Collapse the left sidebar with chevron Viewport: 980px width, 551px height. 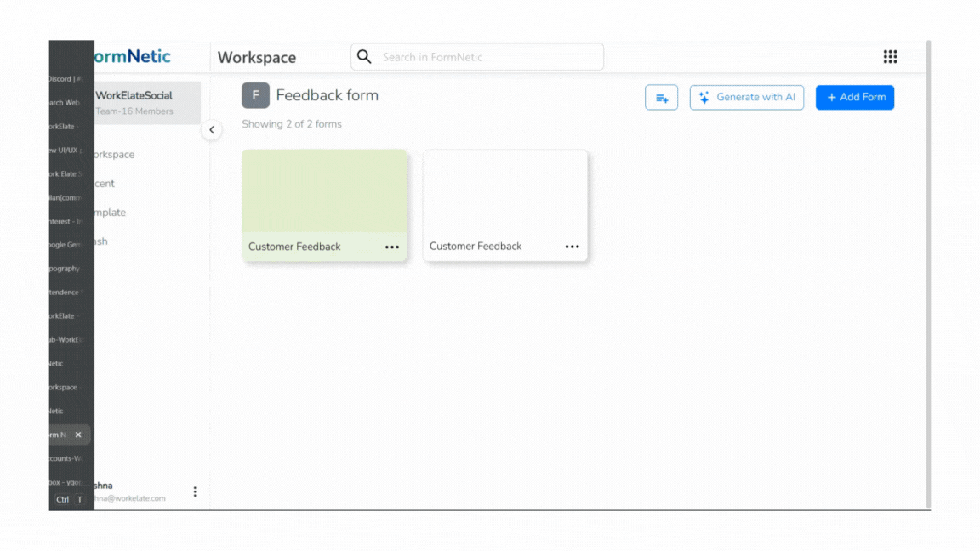coord(212,130)
